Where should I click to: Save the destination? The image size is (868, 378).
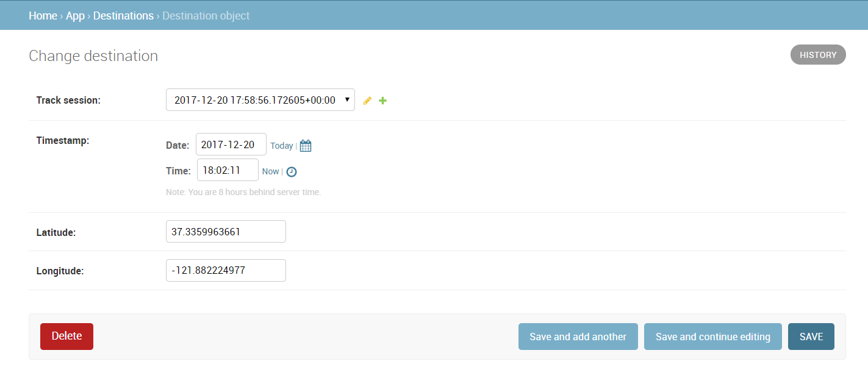click(811, 337)
